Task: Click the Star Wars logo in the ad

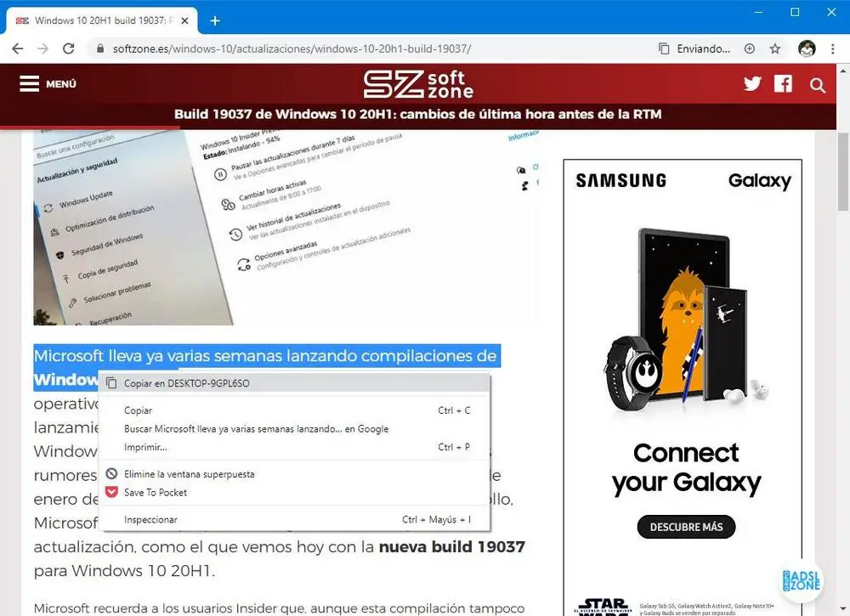Action: 603,607
